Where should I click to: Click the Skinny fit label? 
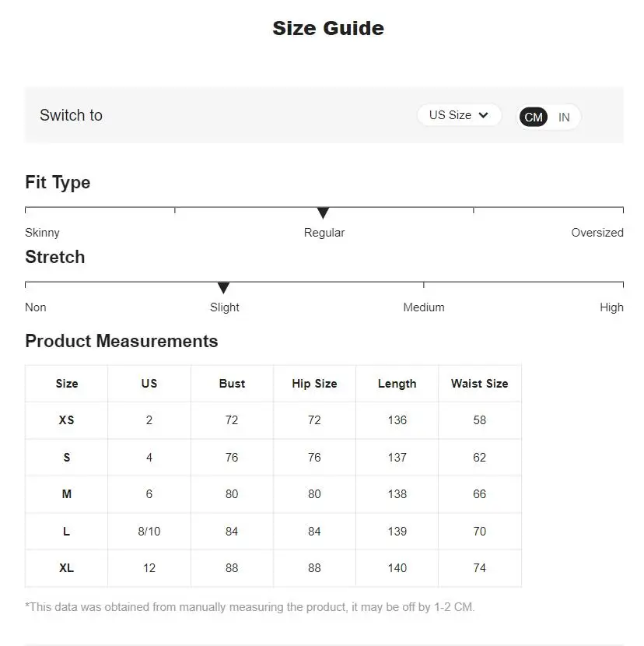pos(42,233)
